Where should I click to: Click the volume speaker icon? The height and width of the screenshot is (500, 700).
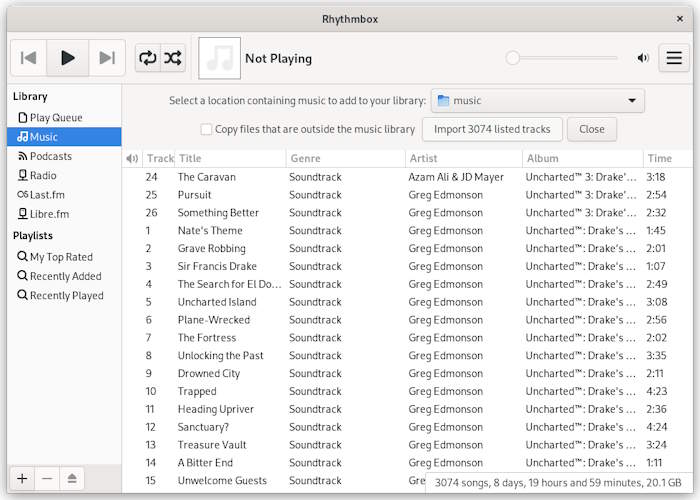[x=643, y=58]
